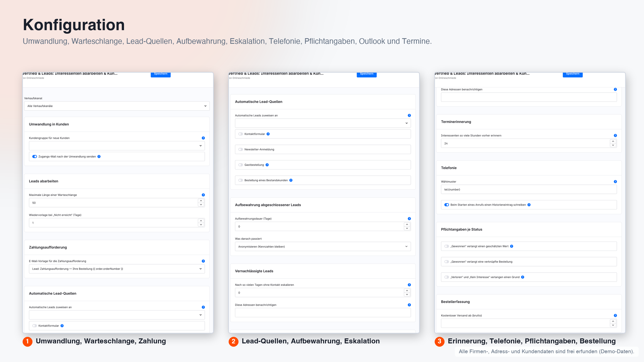Toggle Zugangs-Mail nach der Umwandlung senden
This screenshot has height=362, width=644.
click(35, 157)
